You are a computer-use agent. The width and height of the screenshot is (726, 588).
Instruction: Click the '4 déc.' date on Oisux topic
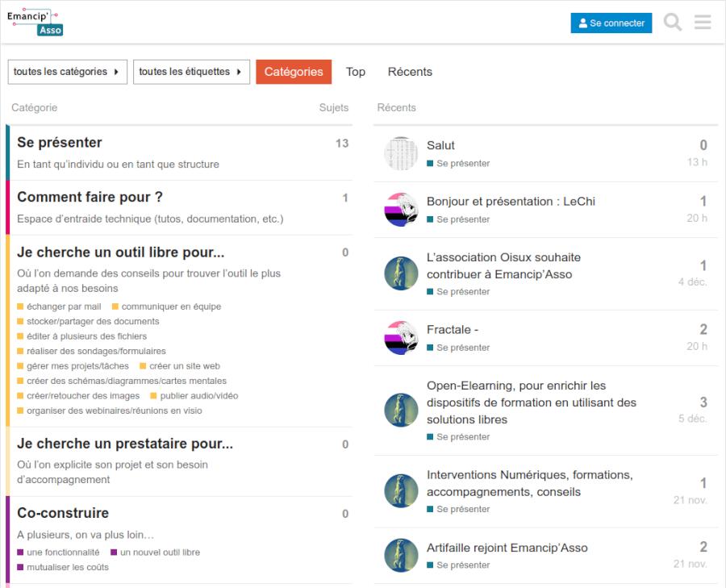pyautogui.click(x=693, y=282)
